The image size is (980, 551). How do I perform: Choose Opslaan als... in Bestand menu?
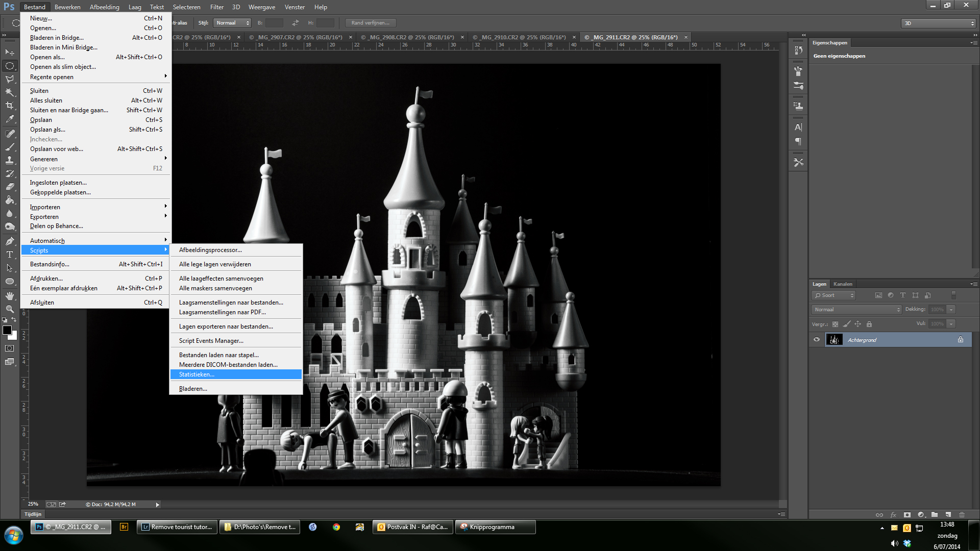point(96,130)
